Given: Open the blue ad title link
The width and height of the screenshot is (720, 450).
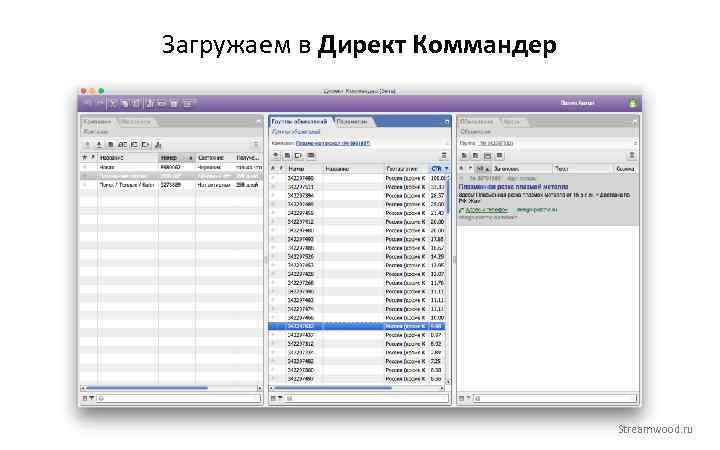Looking at the screenshot, I should pyautogui.click(x=513, y=187).
